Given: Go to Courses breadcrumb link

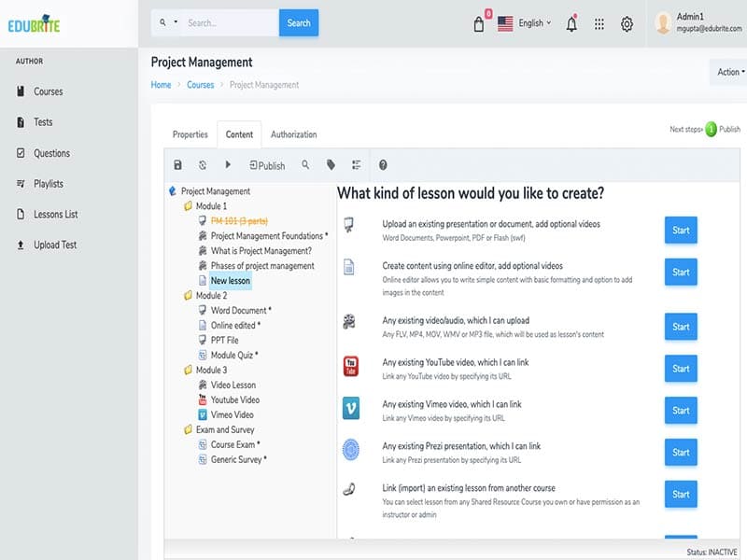Looking at the screenshot, I should point(200,85).
